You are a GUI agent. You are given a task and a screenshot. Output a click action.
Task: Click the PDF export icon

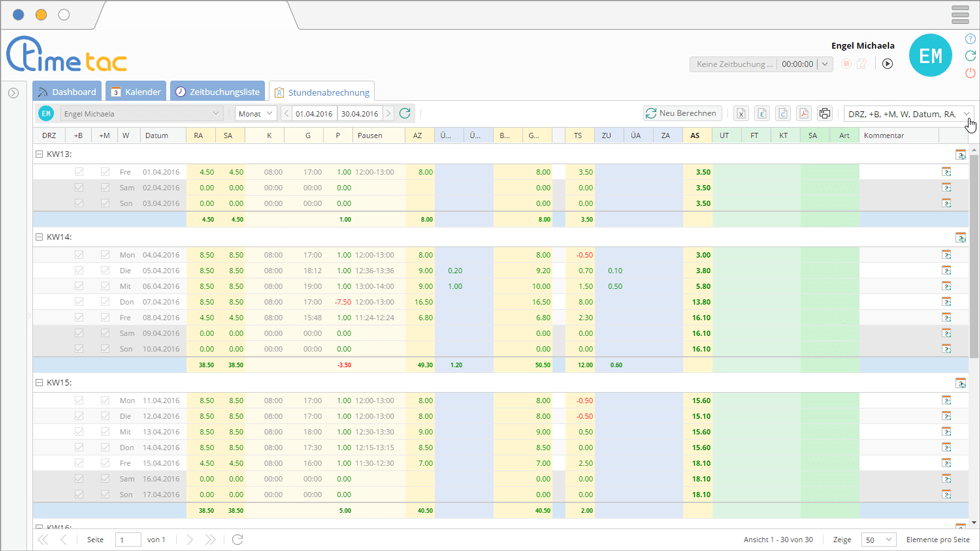click(x=803, y=114)
